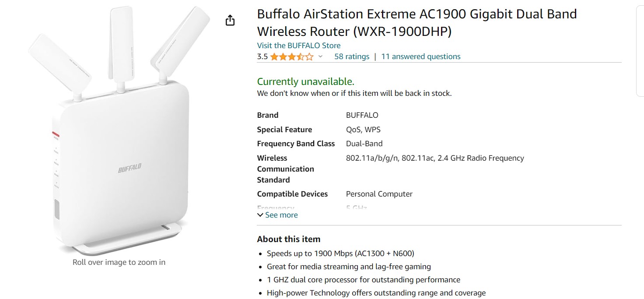The image size is (644, 299).
Task: Click the Frequency Band Class label
Action: point(296,144)
